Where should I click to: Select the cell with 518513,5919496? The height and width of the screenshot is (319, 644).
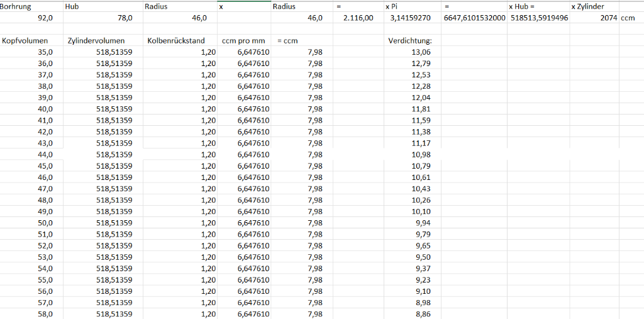[538, 18]
